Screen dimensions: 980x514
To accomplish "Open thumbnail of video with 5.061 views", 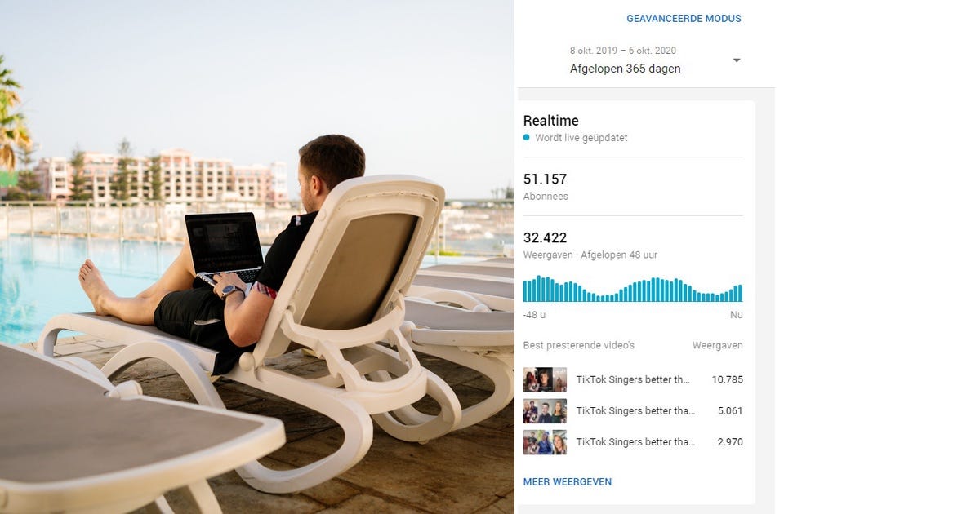I will click(545, 410).
